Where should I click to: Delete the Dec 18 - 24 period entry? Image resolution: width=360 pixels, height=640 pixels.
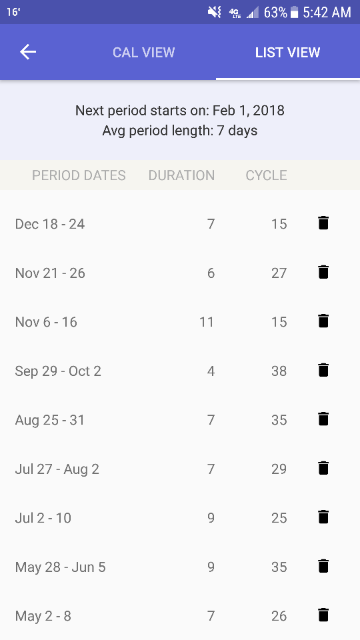[x=323, y=223]
